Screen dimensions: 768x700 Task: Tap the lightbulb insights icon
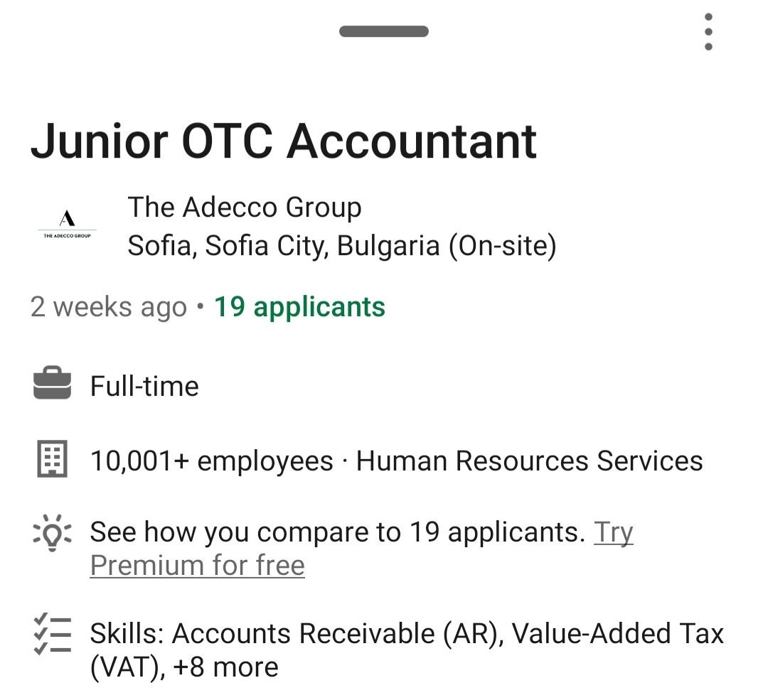click(x=52, y=533)
